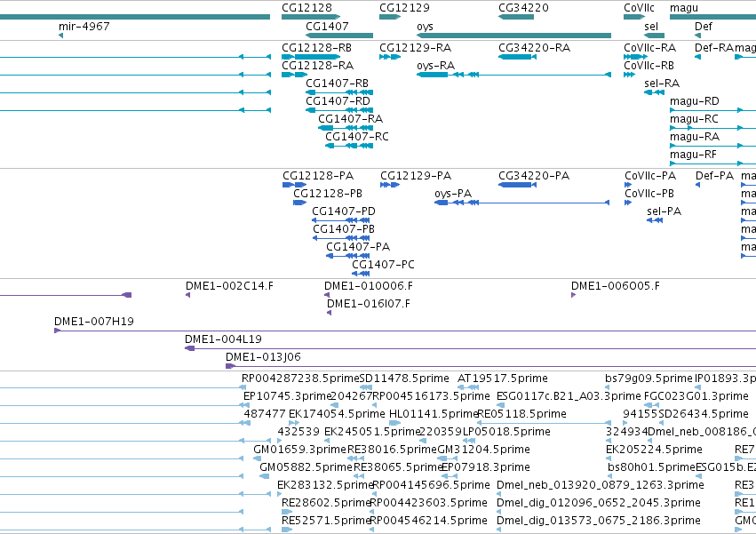Select the sel gene label
This screenshot has height=534, width=756.
click(651, 26)
